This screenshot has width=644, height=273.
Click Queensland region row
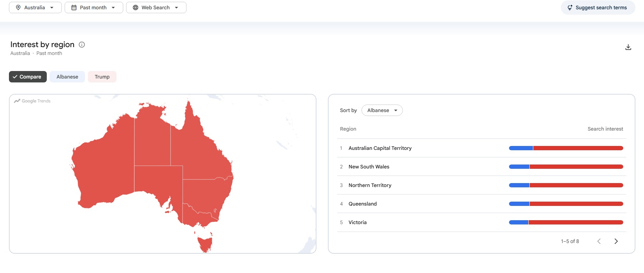point(481,204)
